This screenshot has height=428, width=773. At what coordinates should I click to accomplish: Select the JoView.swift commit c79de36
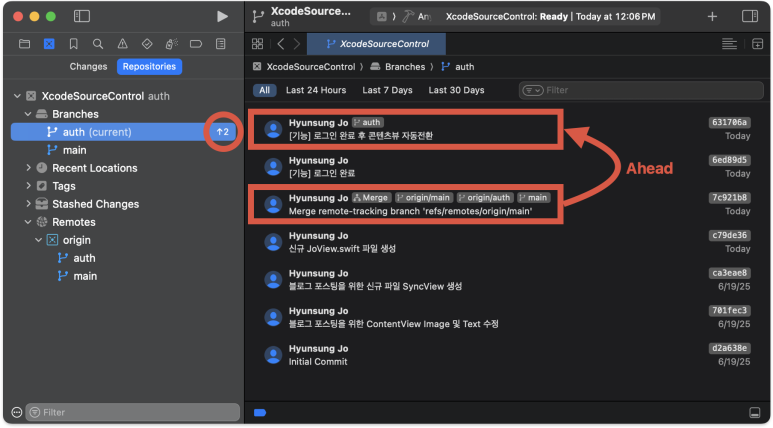508,242
